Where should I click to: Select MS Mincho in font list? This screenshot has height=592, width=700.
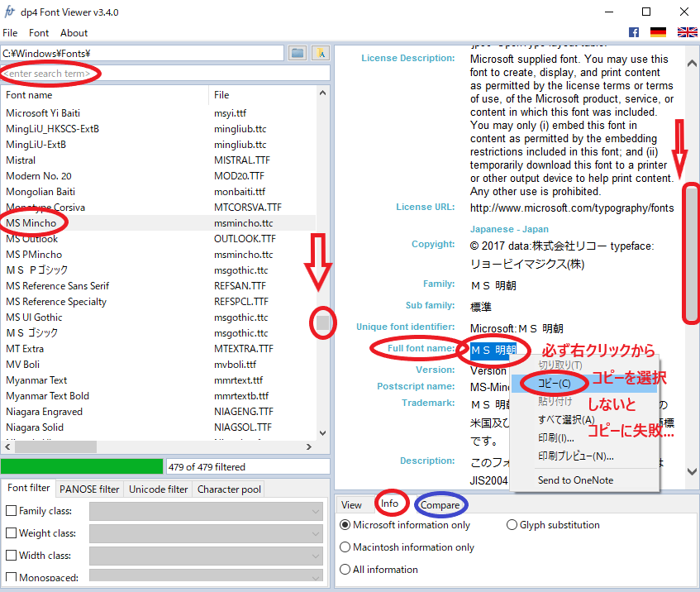tap(159, 223)
